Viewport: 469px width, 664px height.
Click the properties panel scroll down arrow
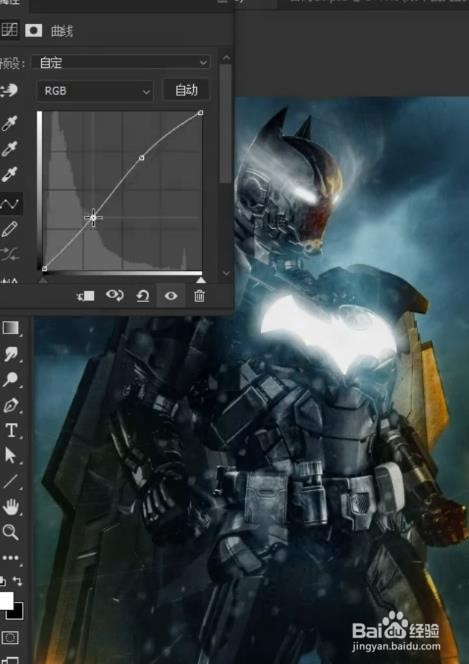226,273
